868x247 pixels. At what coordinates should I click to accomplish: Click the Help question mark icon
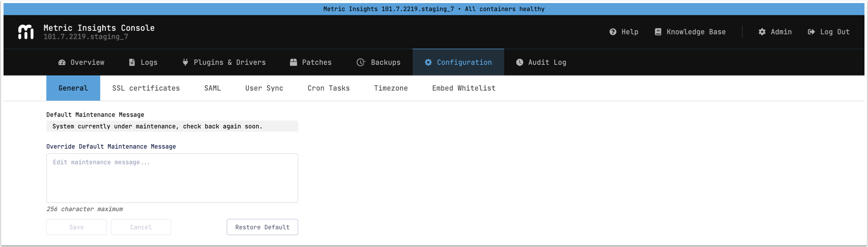point(613,32)
